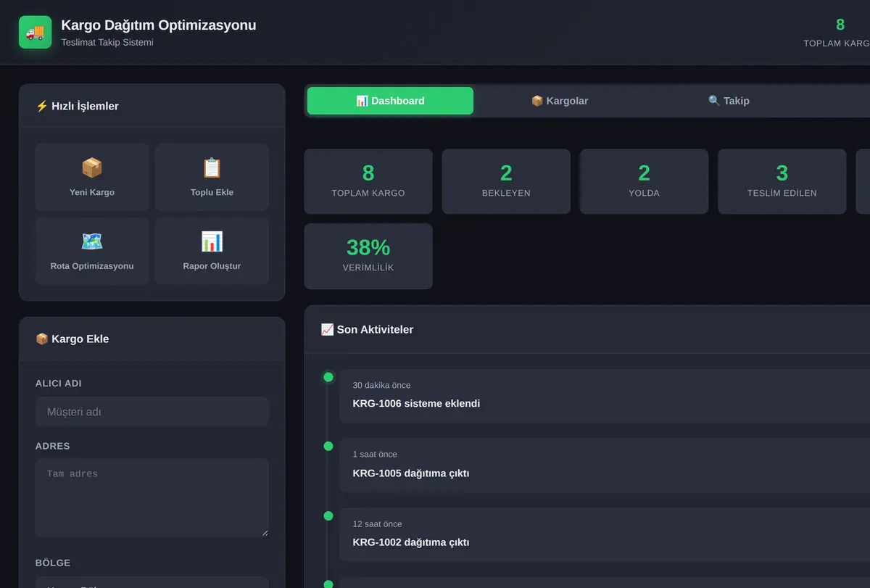This screenshot has height=588, width=870.
Task: Click the Kargo Ekle panel heading
Action: [x=72, y=339]
